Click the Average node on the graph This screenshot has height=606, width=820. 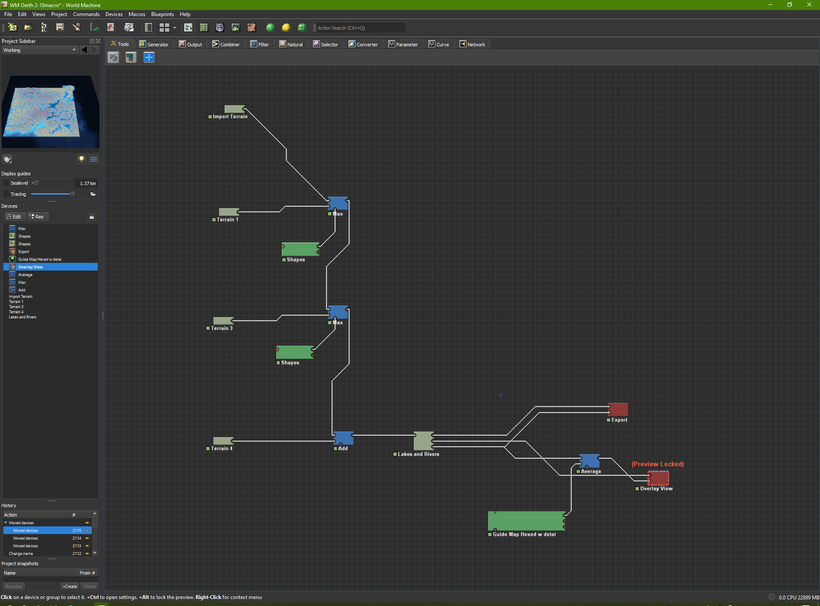pos(590,461)
